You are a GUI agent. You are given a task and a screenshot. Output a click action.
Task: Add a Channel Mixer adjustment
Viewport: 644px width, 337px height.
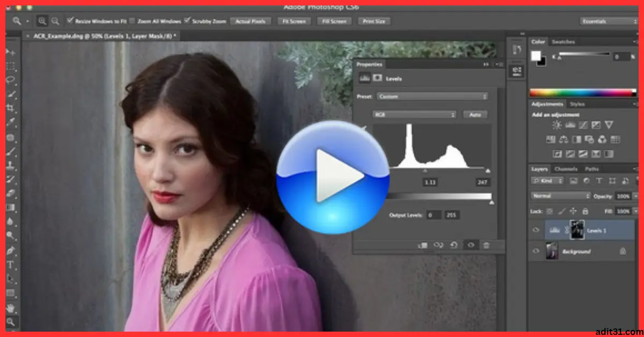point(602,140)
